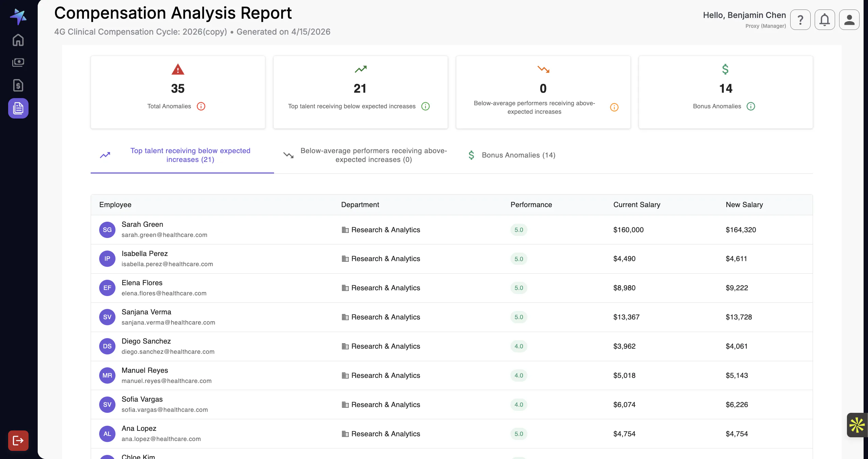Click info icon next to Total Anomalies

click(201, 106)
